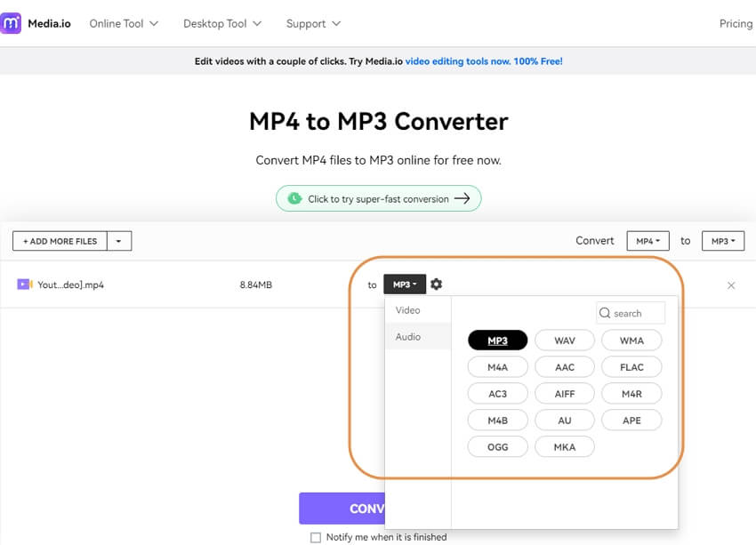Pick M4B audio format
Image resolution: width=756 pixels, height=545 pixels.
click(497, 421)
